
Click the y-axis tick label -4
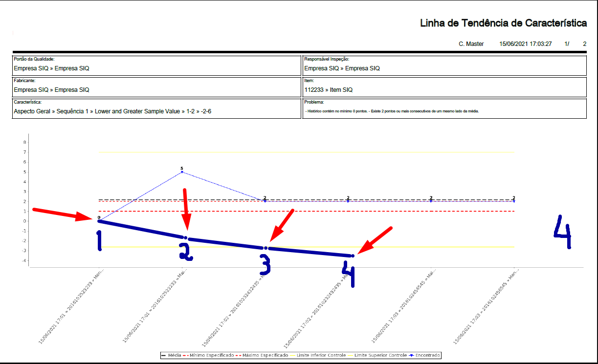tap(24, 260)
